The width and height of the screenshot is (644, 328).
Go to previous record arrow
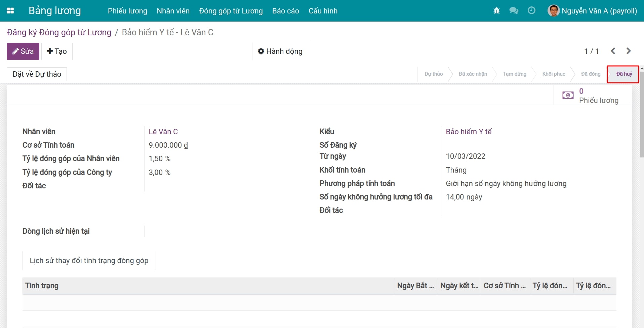[x=613, y=51]
